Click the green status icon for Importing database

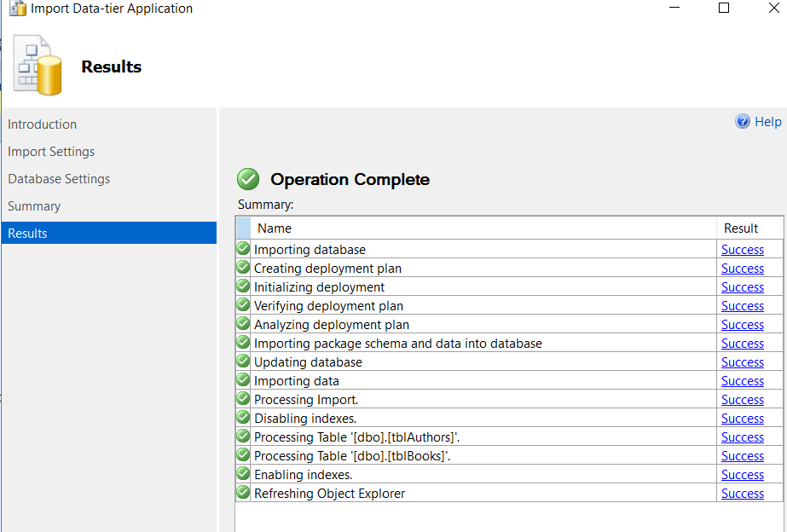pyautogui.click(x=244, y=249)
